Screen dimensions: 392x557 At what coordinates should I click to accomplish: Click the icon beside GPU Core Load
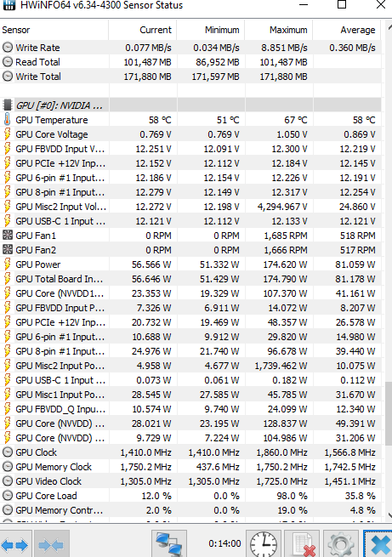[x=8, y=496]
